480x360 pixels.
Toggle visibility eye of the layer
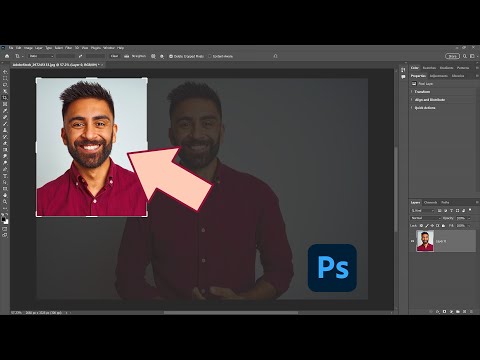pyautogui.click(x=413, y=241)
